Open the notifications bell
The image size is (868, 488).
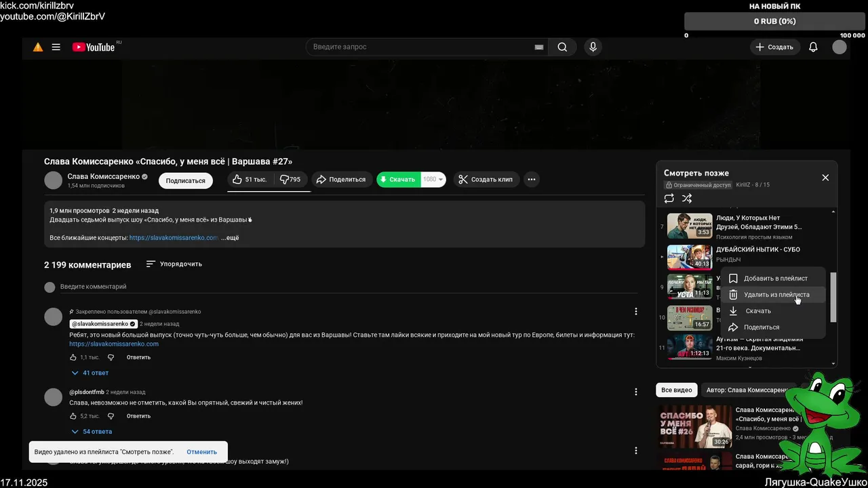(813, 47)
